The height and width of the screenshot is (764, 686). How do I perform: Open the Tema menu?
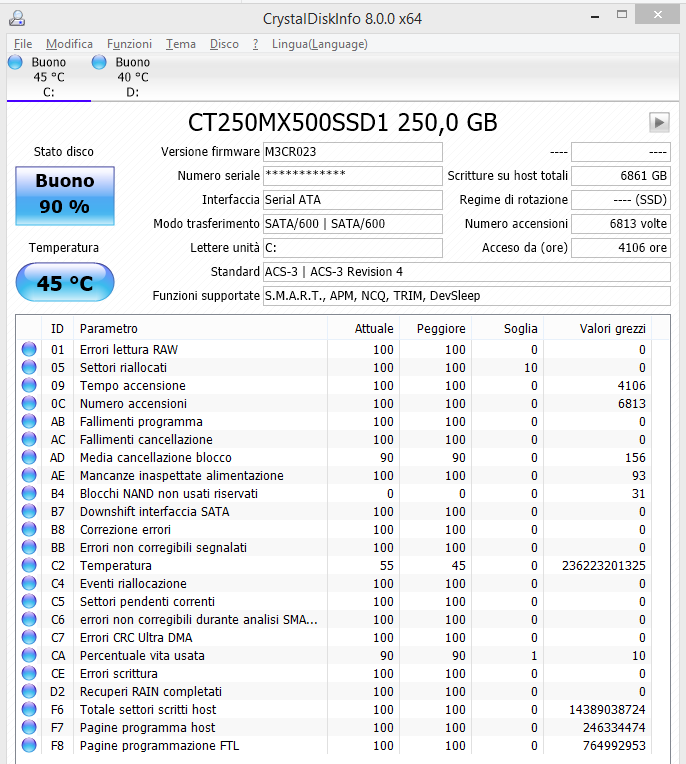pyautogui.click(x=181, y=44)
